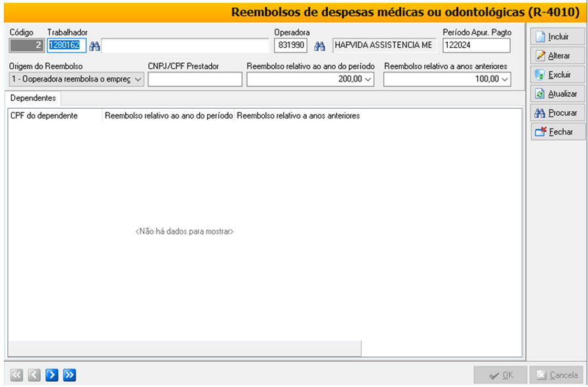Click the Trabalhador code input field

(x=66, y=46)
